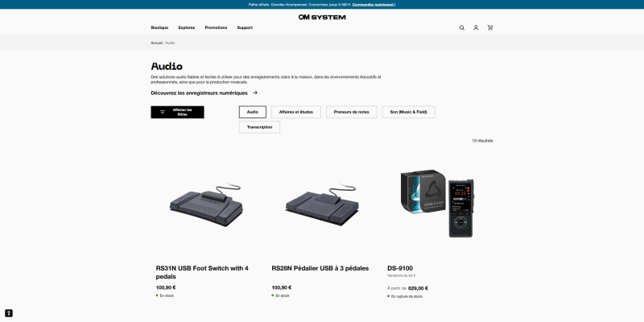
Task: Click 100,90 € price under RS31N
Action: [x=166, y=287]
